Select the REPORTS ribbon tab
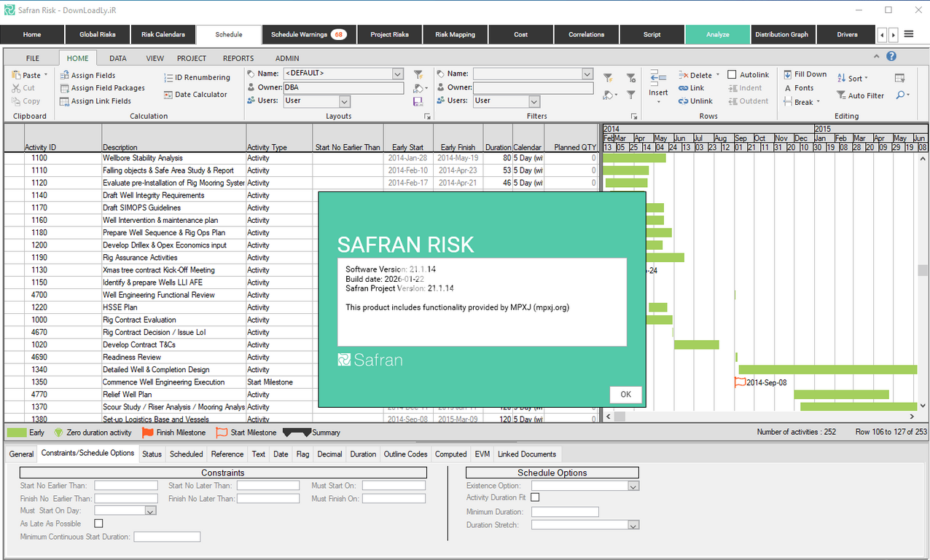Image resolution: width=930 pixels, height=560 pixels. pyautogui.click(x=238, y=58)
